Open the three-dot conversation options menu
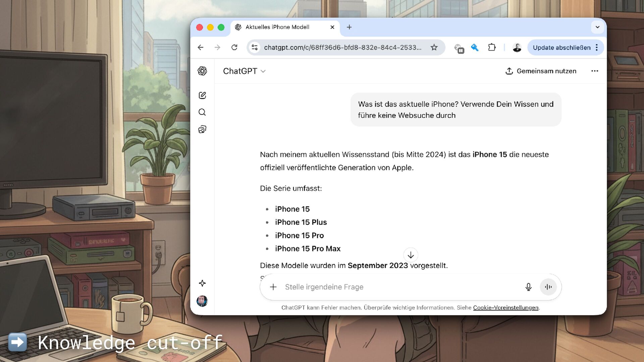 (595, 71)
